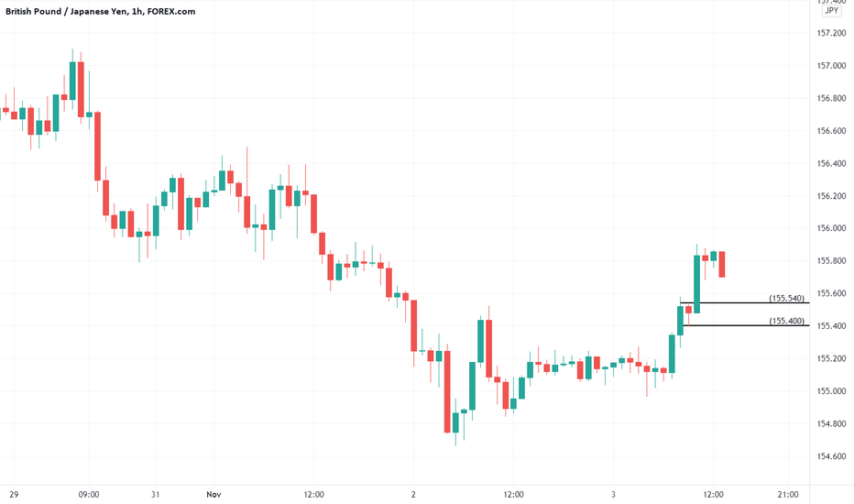854x504 pixels.
Task: Select the 155.400 horizontal line label
Action: coord(786,321)
